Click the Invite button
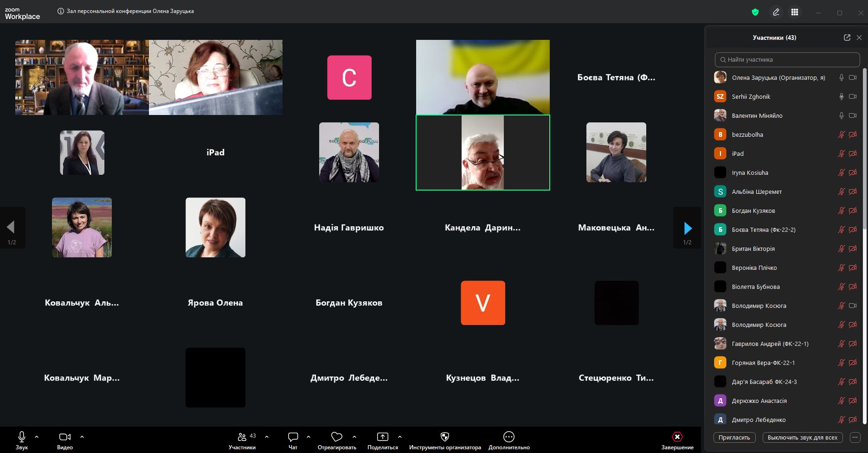The width and height of the screenshot is (868, 453). point(734,437)
